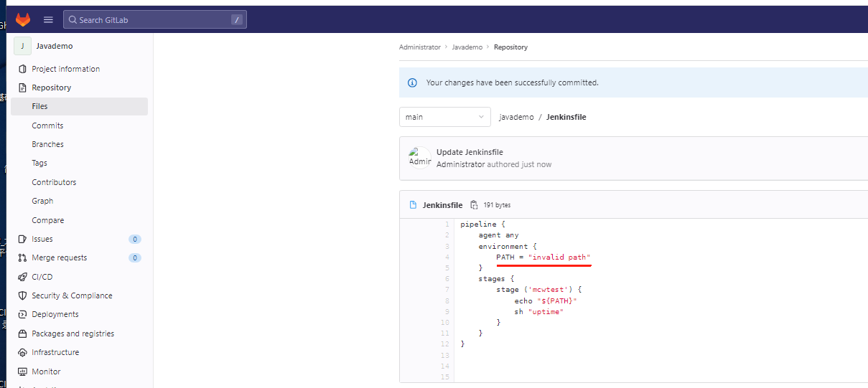Click the Issues sidebar icon
The width and height of the screenshot is (868, 388).
coord(22,239)
